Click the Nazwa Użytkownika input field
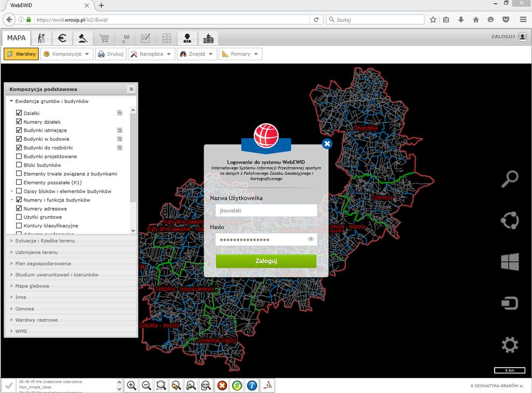The image size is (532, 393). (267, 211)
